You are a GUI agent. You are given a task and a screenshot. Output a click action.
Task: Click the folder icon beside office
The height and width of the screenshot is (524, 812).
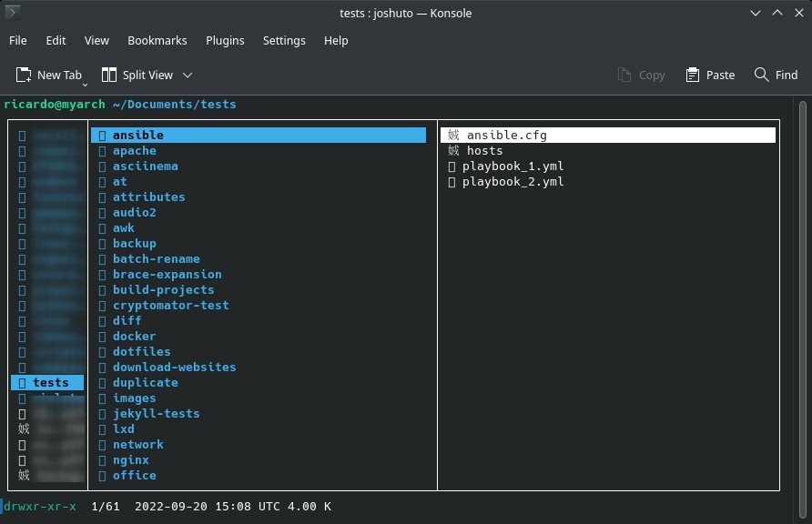pyautogui.click(x=102, y=476)
